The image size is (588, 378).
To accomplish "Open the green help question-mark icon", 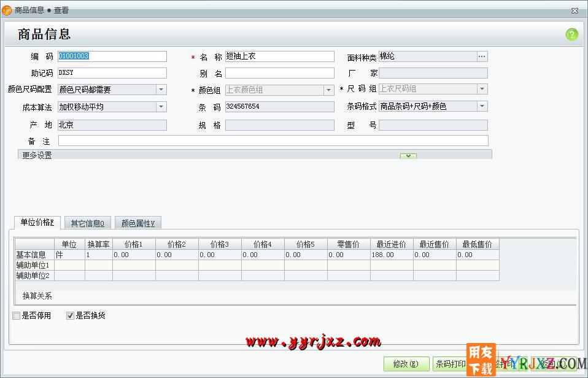I will tap(571, 34).
